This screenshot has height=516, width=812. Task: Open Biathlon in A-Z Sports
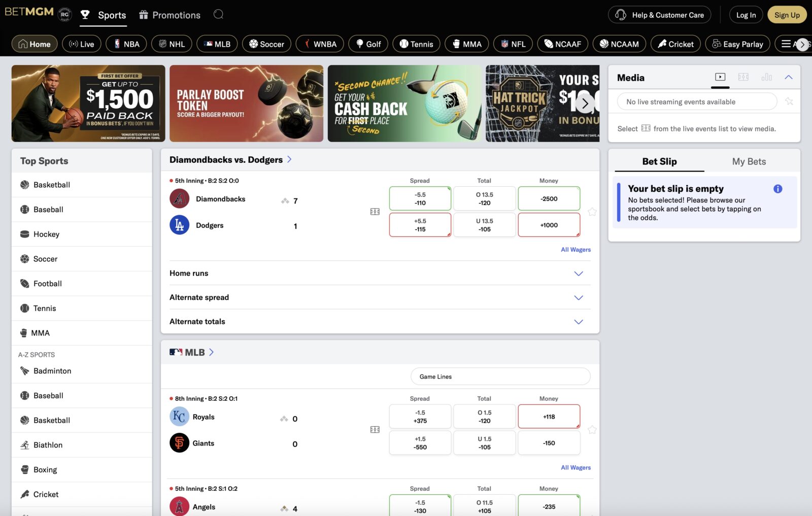pyautogui.click(x=82, y=445)
